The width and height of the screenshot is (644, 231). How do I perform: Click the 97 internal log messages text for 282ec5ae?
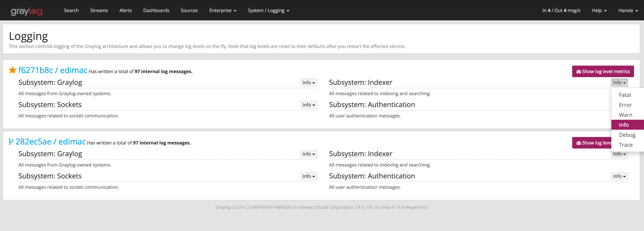(x=162, y=143)
